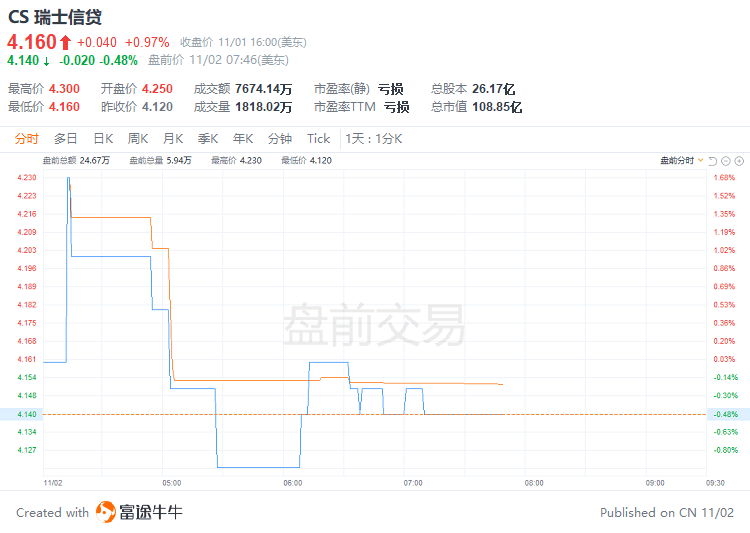Click 总市值 value 108.85亿
The image size is (750, 533).
click(497, 107)
